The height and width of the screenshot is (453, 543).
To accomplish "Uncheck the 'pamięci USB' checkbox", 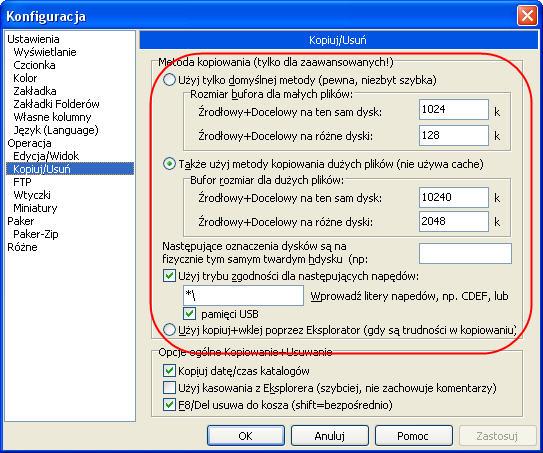I will [189, 314].
